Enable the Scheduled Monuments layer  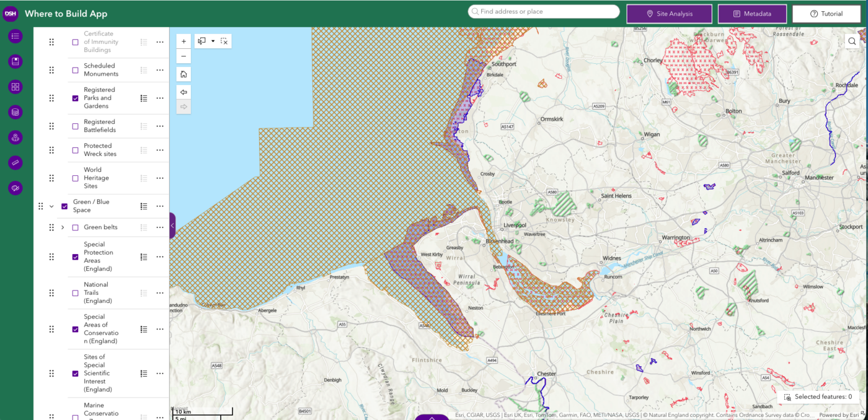pos(76,70)
